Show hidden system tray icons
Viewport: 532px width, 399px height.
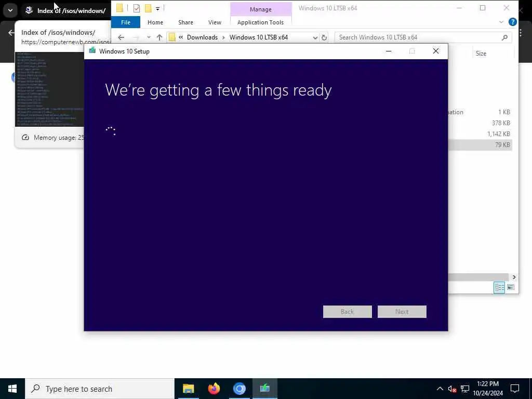[440, 389]
